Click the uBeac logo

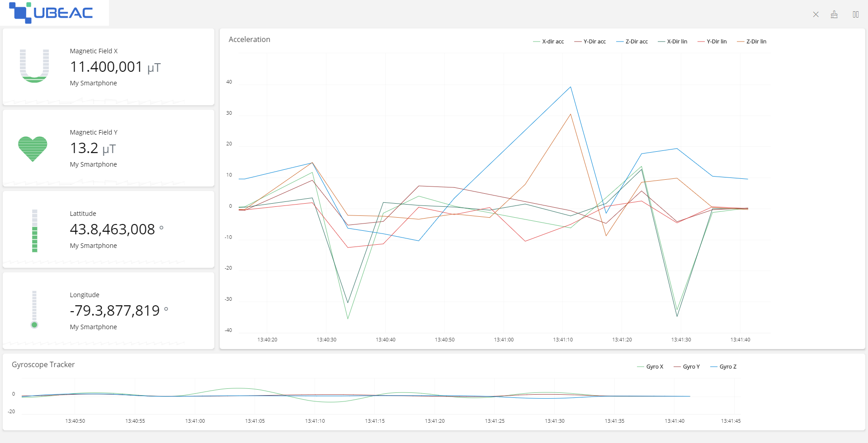pos(51,13)
